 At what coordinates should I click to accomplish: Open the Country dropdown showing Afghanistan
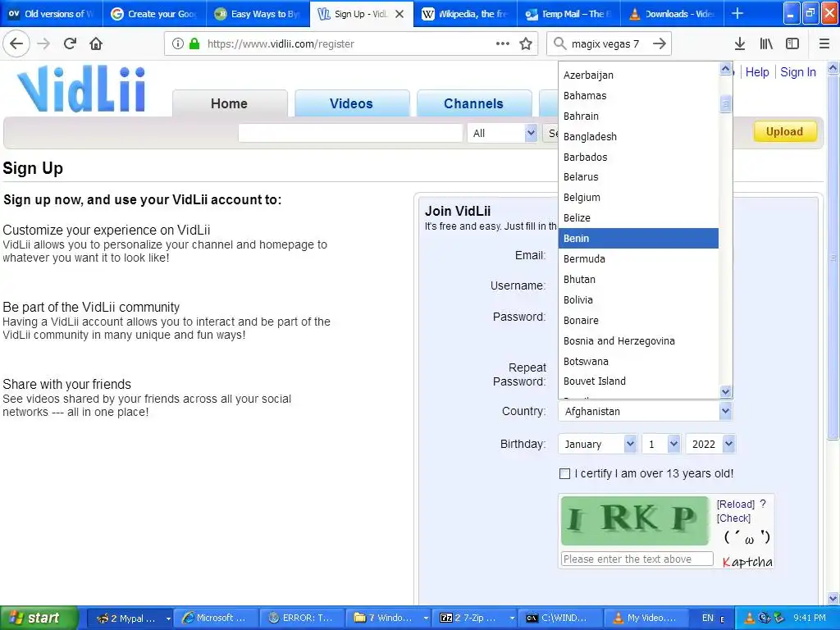click(x=645, y=412)
